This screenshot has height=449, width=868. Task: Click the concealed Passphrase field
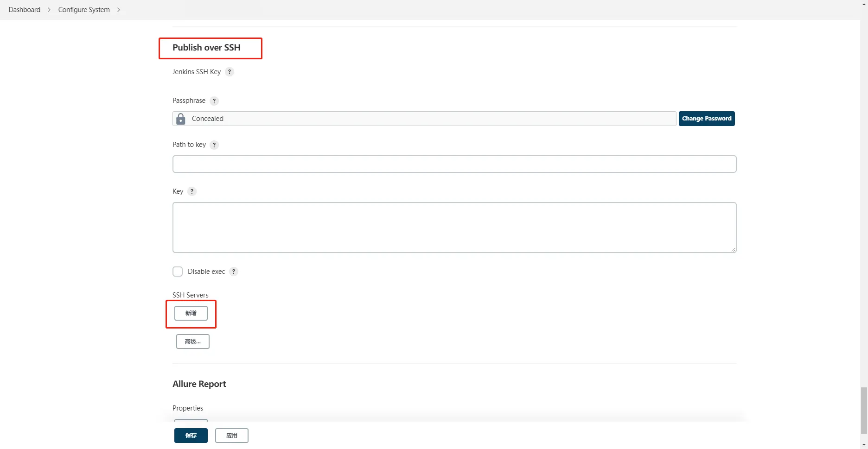431,119
